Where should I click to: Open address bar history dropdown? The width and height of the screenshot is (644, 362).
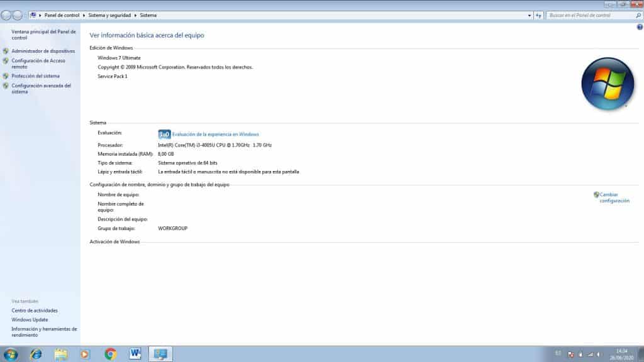pyautogui.click(x=529, y=16)
